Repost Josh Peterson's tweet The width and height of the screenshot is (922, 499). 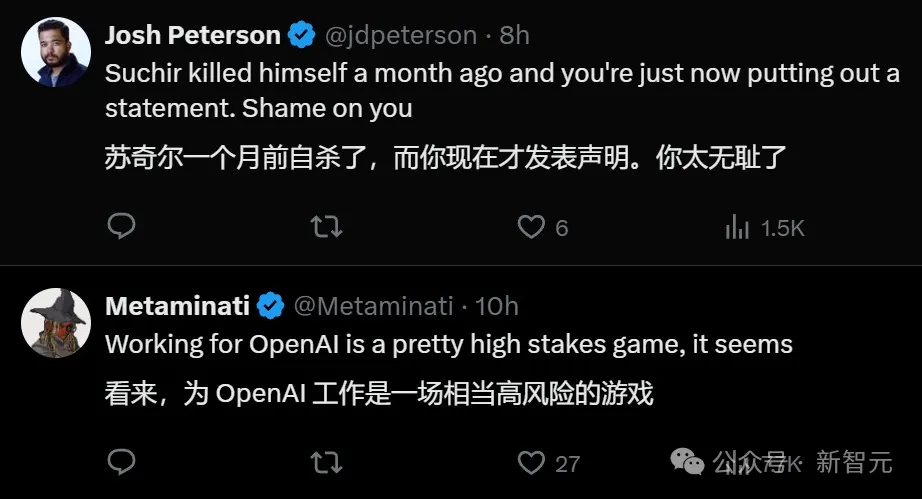[325, 227]
